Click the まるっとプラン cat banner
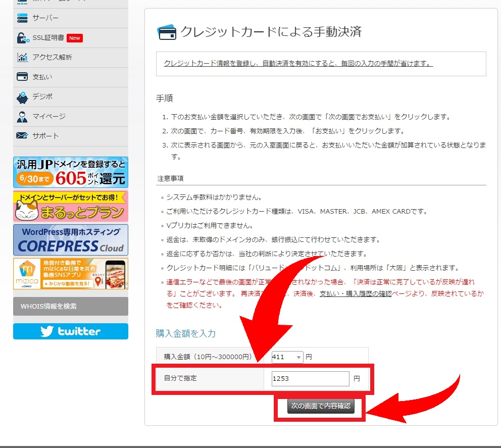 (x=71, y=206)
